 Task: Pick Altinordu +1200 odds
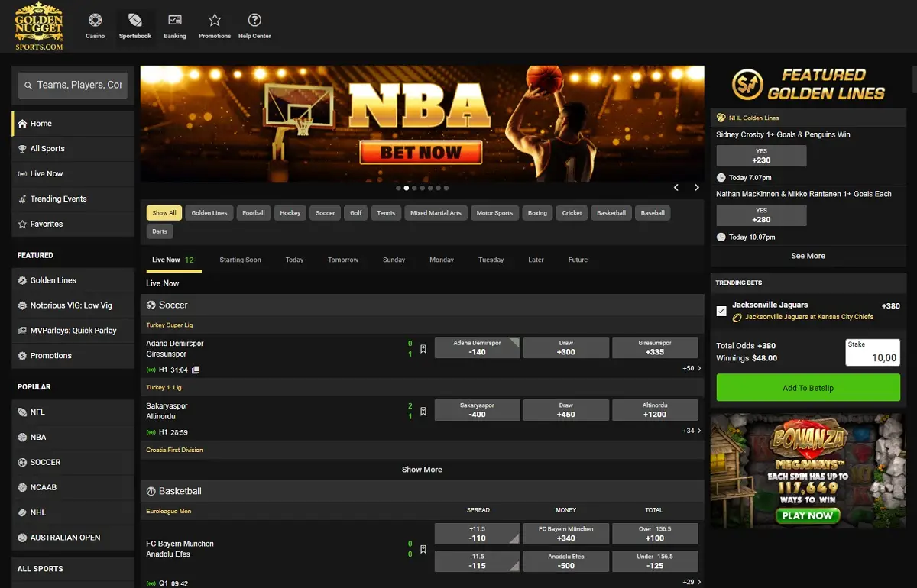655,410
